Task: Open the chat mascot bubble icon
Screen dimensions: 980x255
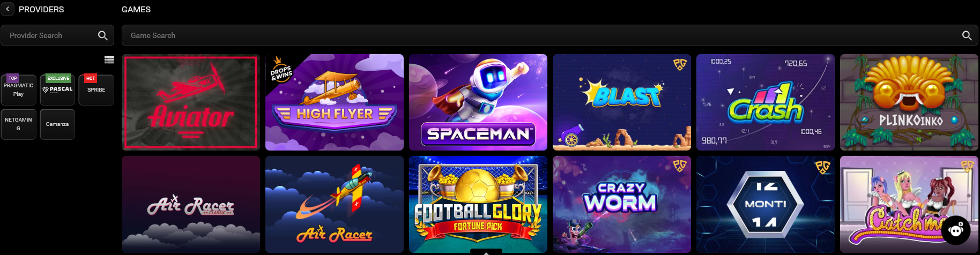Action: (956, 230)
